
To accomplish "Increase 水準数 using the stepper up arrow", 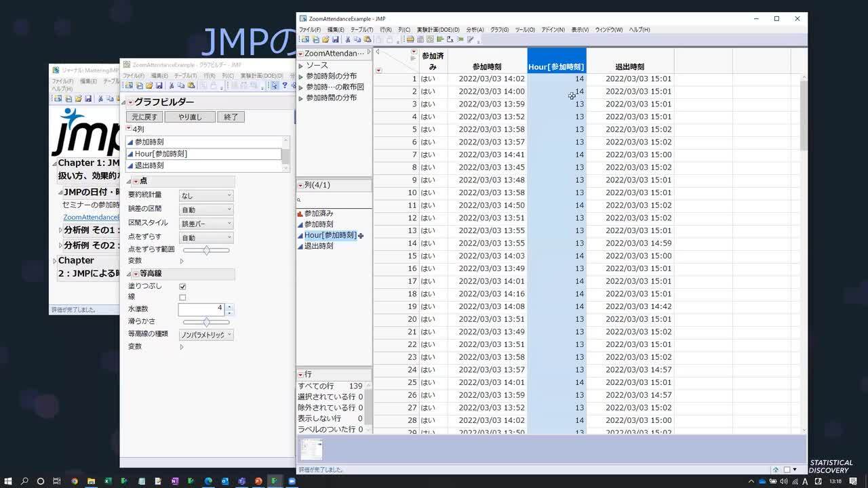I will [229, 306].
